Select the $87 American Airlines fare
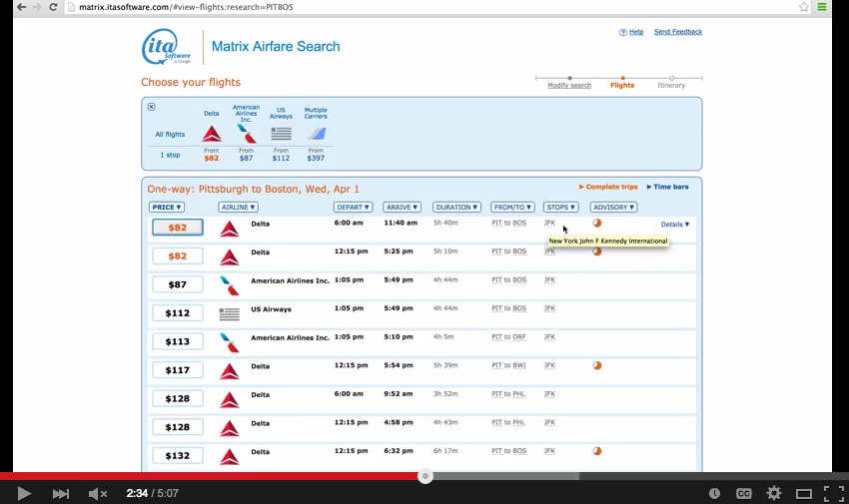This screenshot has height=504, width=849. (178, 284)
